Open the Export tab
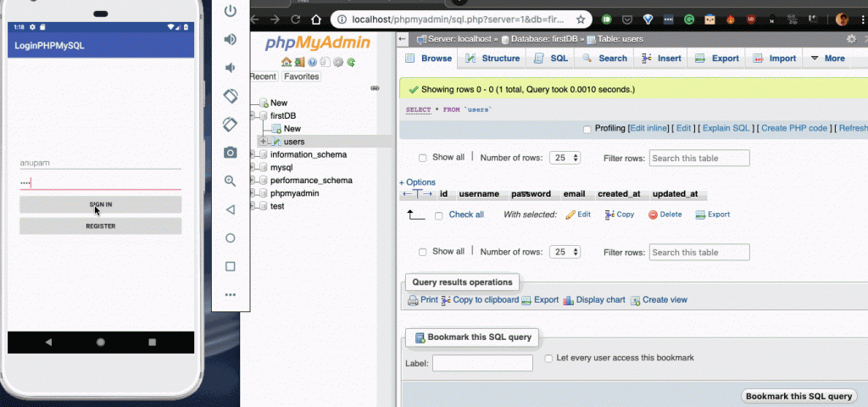Viewport: 868px width, 407px height. click(x=717, y=59)
